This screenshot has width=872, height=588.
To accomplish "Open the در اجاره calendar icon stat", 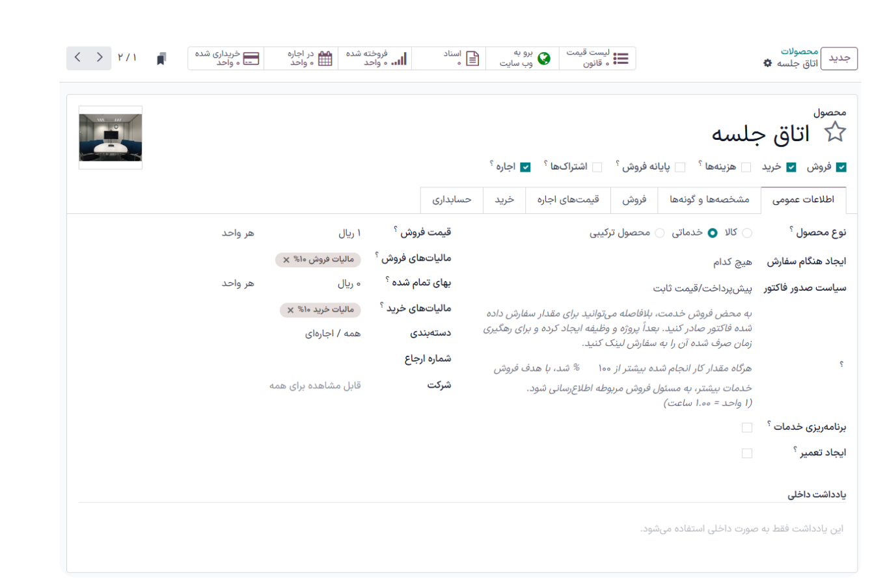I will click(325, 59).
